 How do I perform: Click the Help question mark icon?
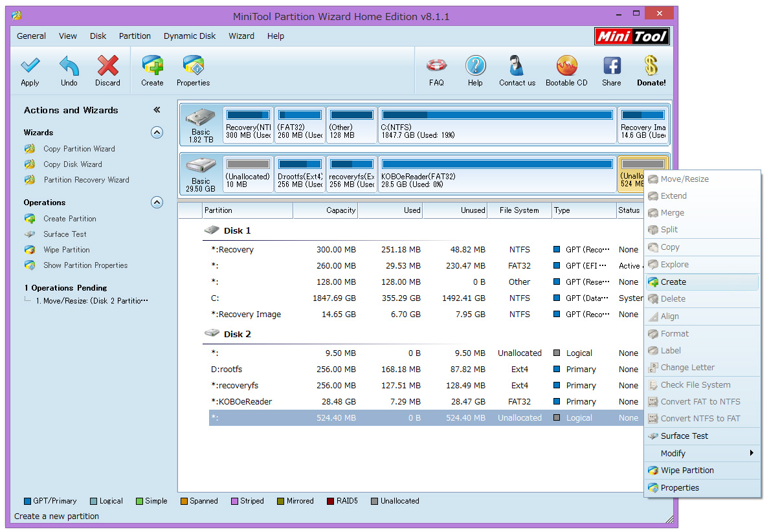(x=475, y=65)
